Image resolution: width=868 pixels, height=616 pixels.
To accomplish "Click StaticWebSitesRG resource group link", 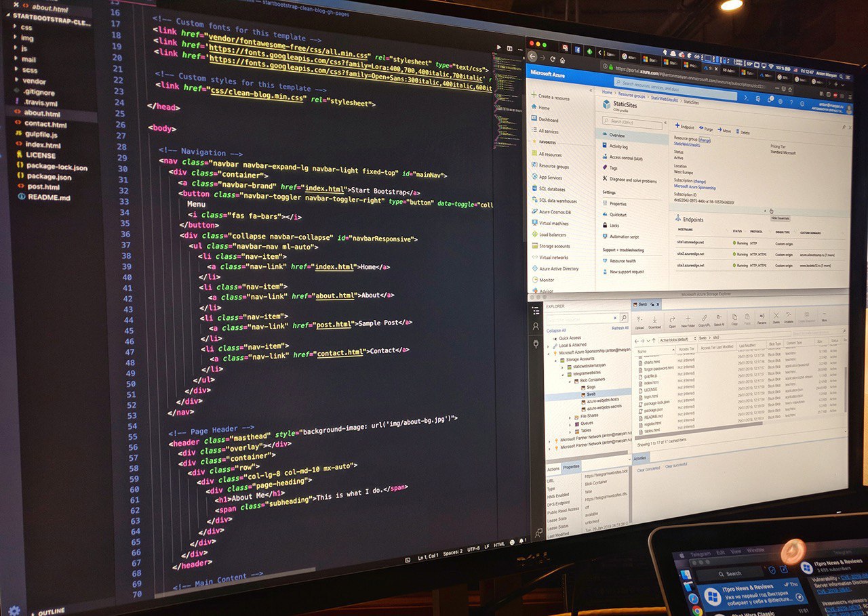I will point(687,144).
